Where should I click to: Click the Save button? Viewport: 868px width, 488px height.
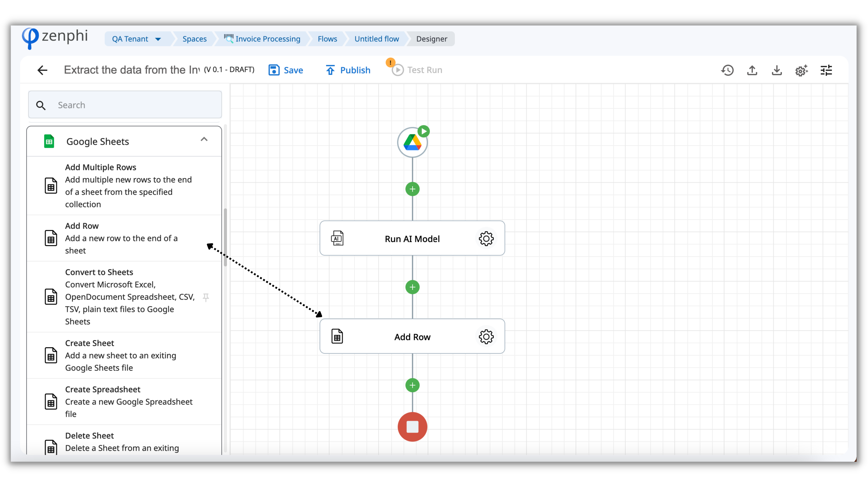point(286,70)
